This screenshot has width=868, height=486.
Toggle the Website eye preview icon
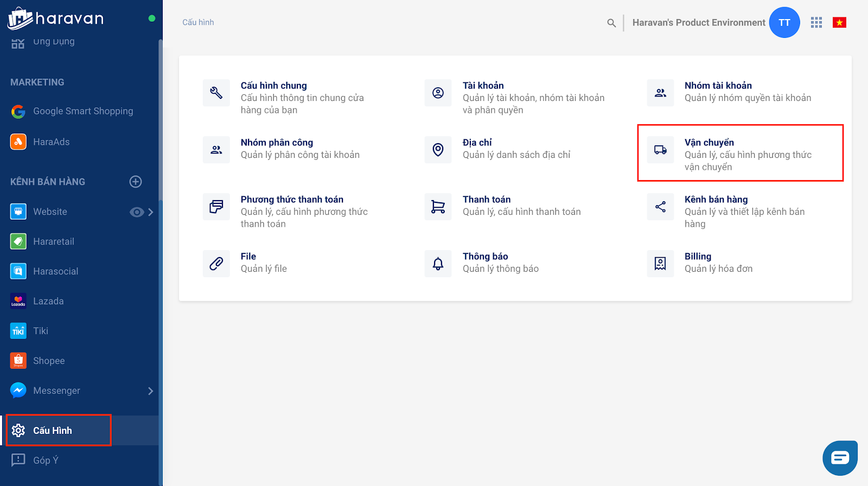point(136,212)
